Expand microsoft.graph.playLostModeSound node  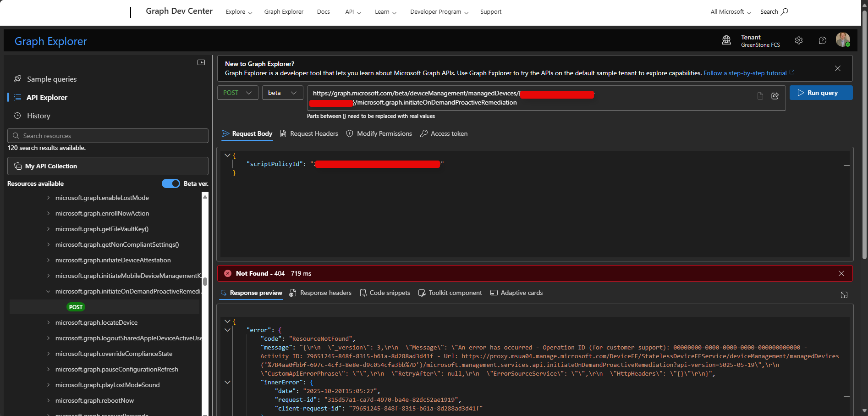pos(48,385)
